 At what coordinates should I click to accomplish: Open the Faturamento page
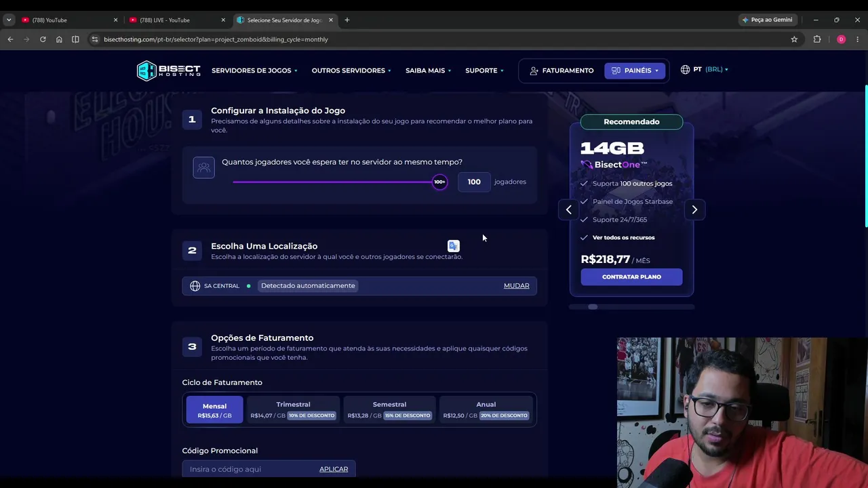pos(561,70)
